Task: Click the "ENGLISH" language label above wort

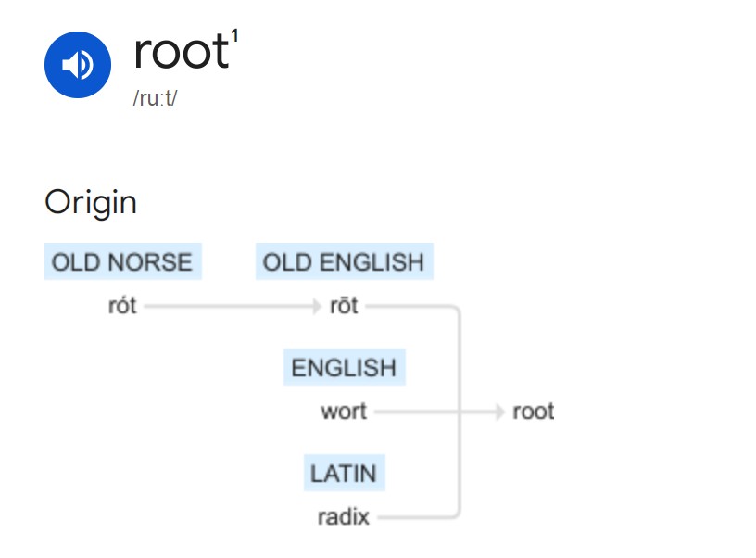Action: tap(345, 367)
